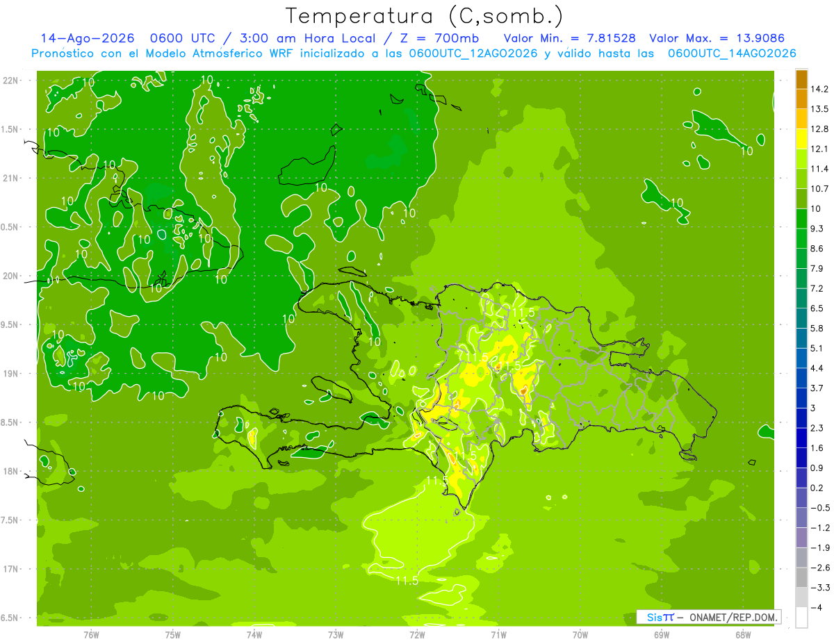Image resolution: width=834 pixels, height=644 pixels.
Task: Pick the green swatch between 8.6 and 9.3
Action: [801, 238]
